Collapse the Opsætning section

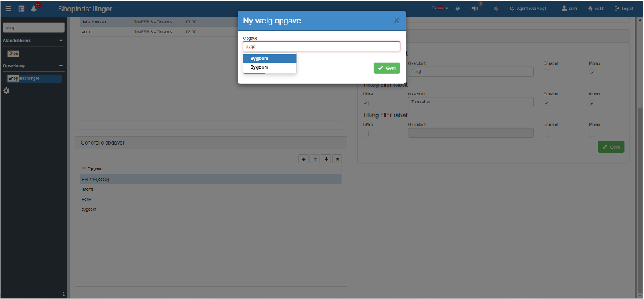(x=61, y=65)
